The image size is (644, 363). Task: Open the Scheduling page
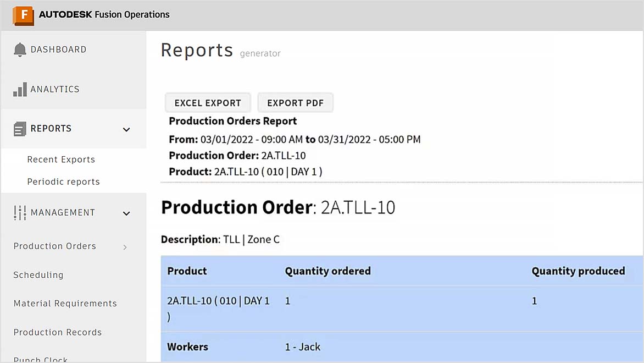[x=38, y=274]
